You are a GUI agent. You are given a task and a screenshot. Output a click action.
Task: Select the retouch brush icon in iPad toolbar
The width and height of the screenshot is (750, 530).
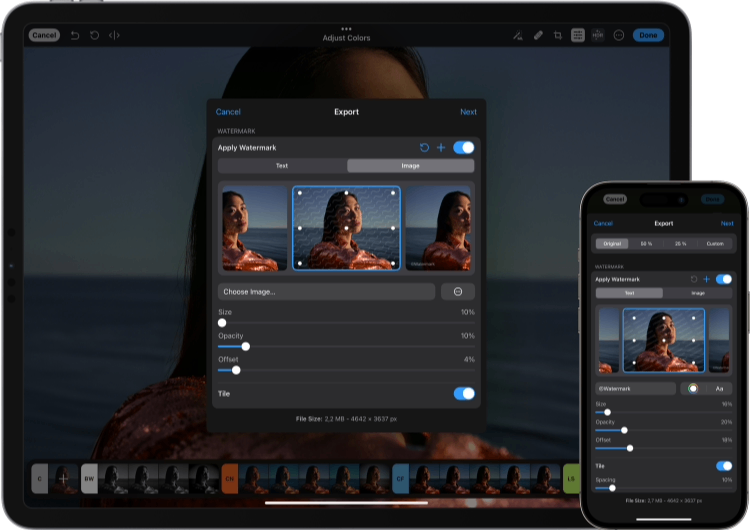pos(538,35)
